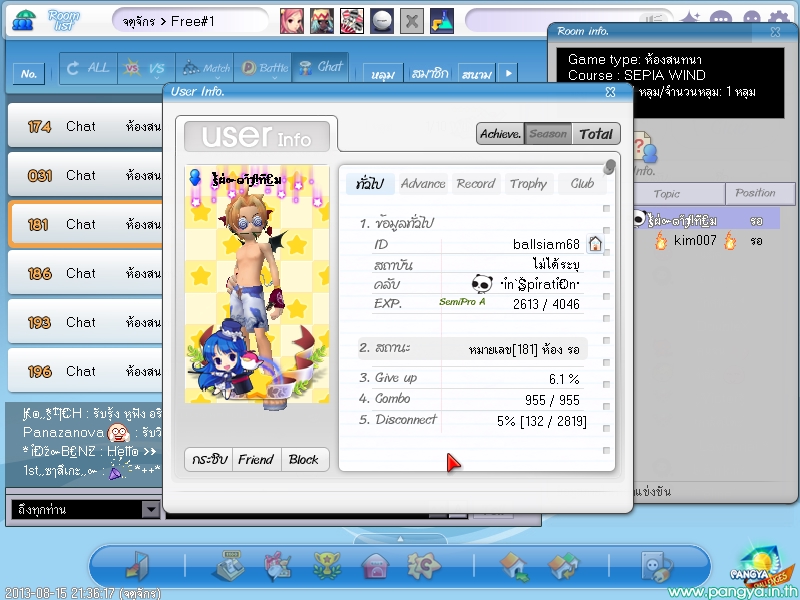Select room 186 Chat in list
The image size is (800, 600).
86,273
